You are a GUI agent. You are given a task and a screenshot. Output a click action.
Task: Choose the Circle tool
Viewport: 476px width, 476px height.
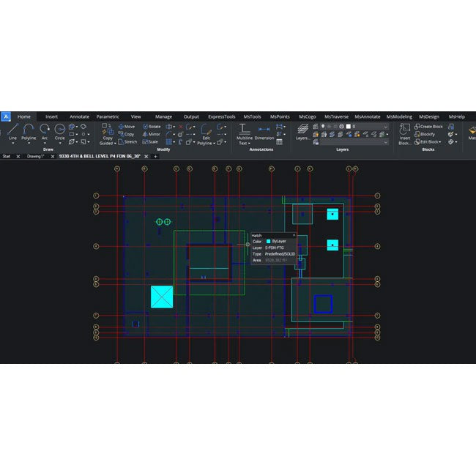pyautogui.click(x=59, y=131)
